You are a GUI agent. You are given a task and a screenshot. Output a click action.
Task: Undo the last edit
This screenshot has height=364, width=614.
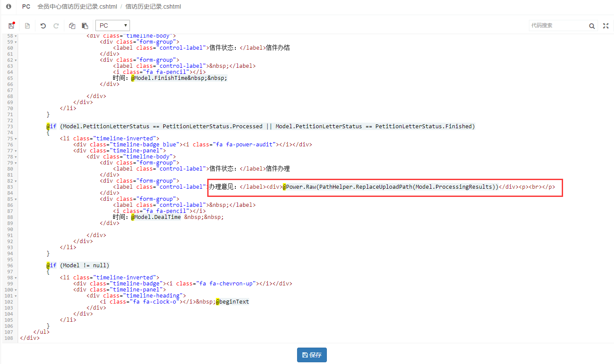pos(43,25)
